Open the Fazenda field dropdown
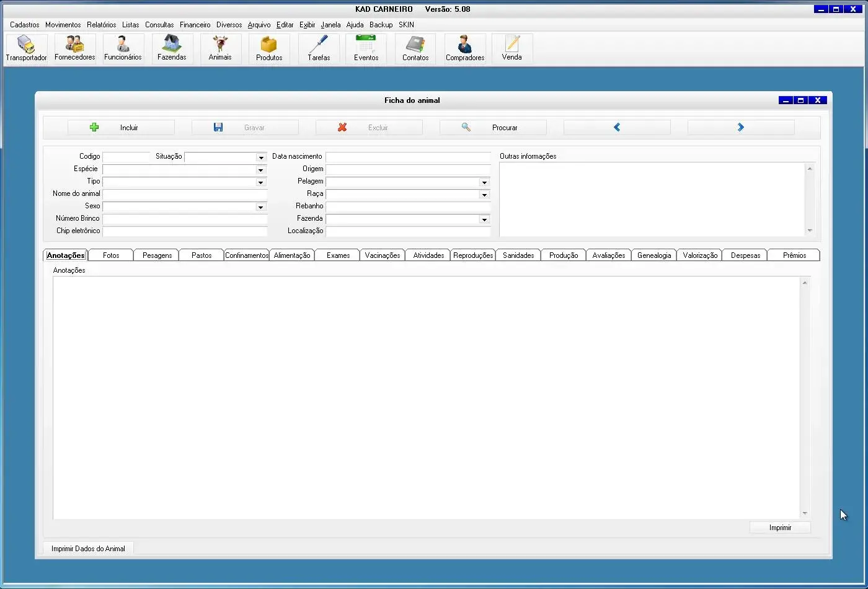This screenshot has width=868, height=589. [484, 219]
